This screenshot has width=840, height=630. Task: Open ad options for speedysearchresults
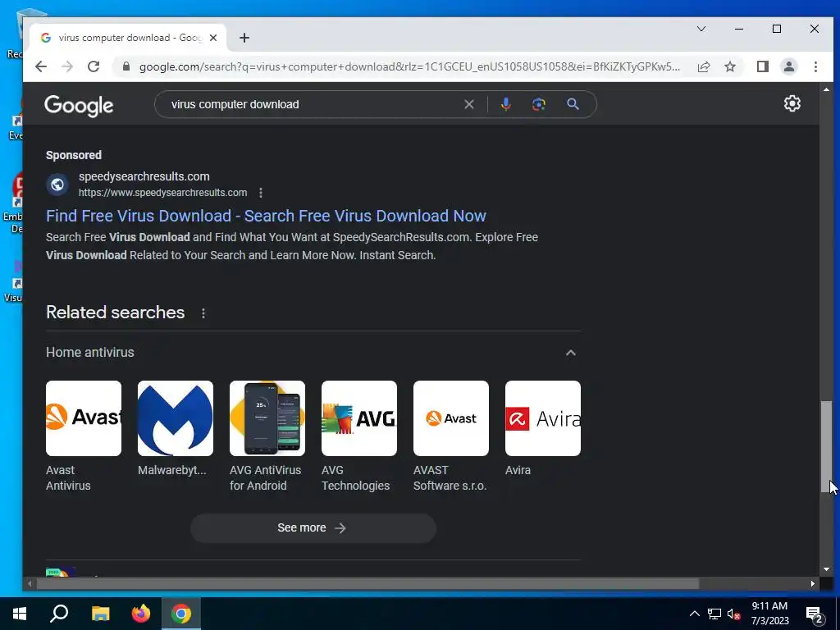260,192
